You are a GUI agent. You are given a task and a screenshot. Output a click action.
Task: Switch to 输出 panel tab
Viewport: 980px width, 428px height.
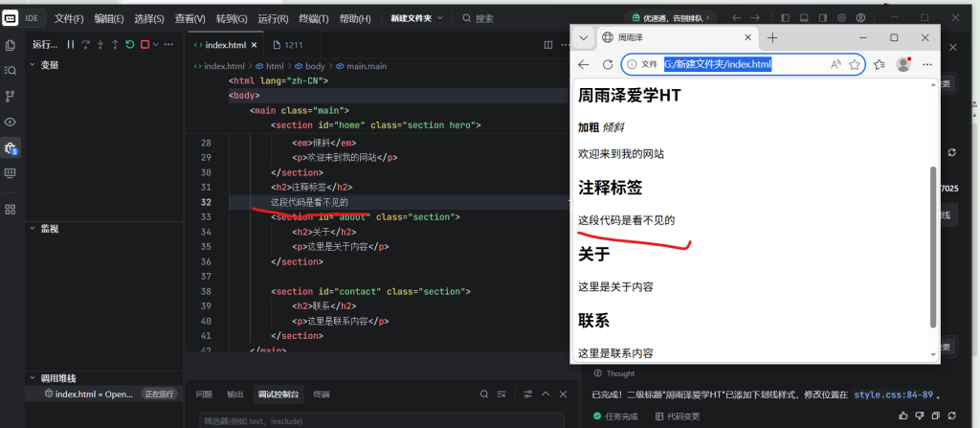pos(235,394)
